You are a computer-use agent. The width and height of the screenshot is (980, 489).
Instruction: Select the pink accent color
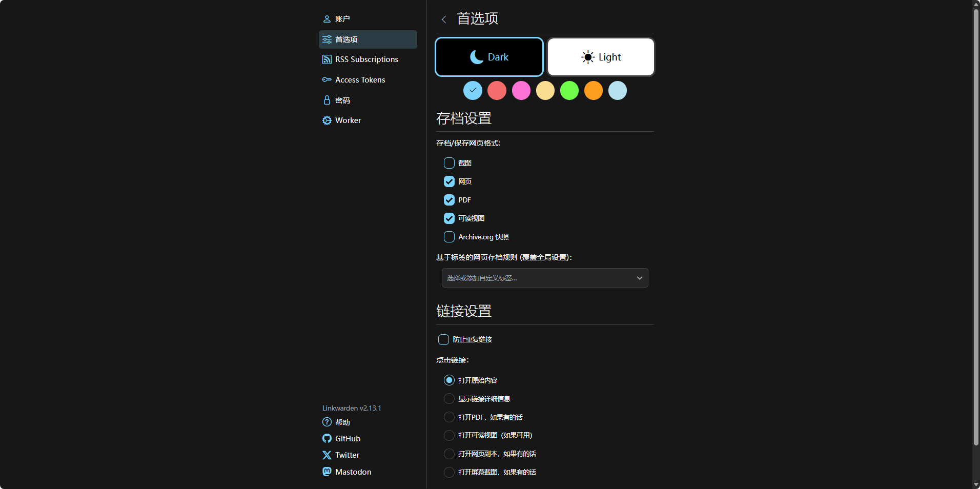coord(521,91)
